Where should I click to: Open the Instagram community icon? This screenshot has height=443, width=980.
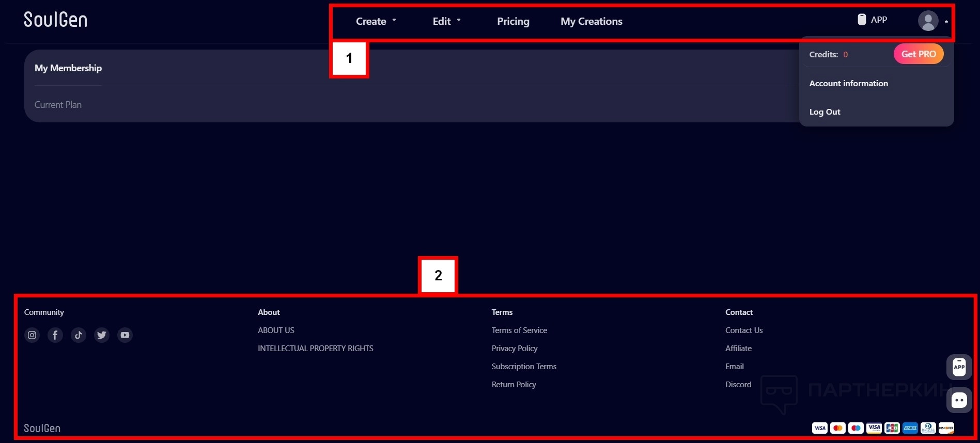(32, 335)
